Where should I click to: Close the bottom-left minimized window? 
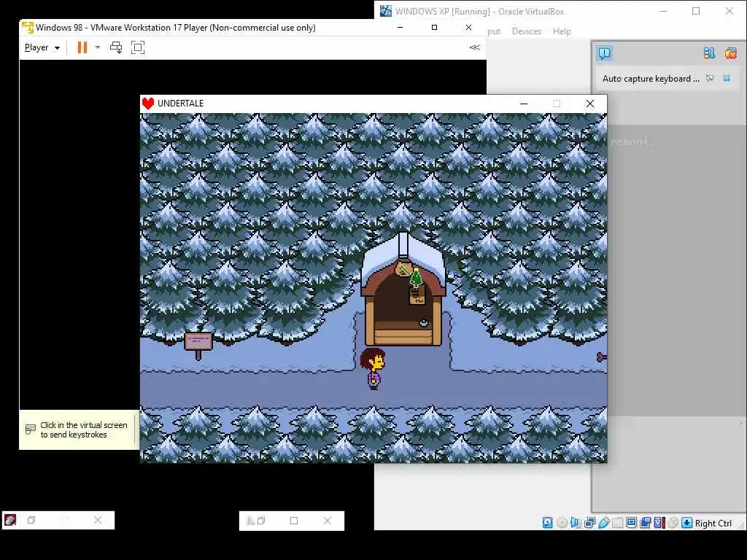coord(98,520)
